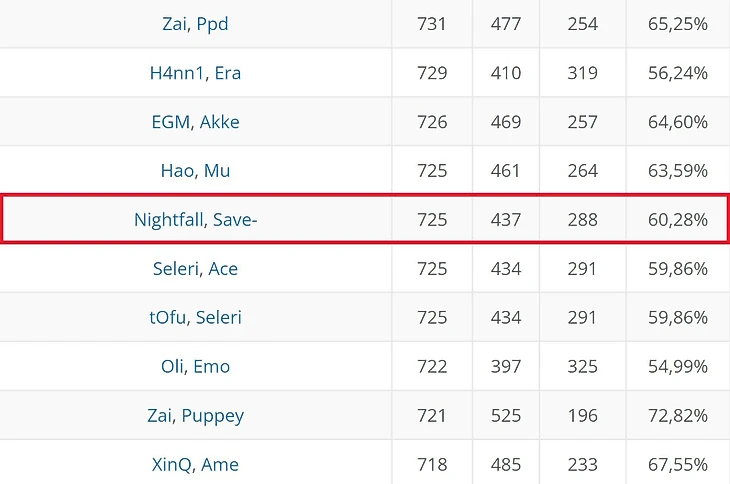Click the 731 games cell
This screenshot has height=484, width=730.
(x=432, y=24)
